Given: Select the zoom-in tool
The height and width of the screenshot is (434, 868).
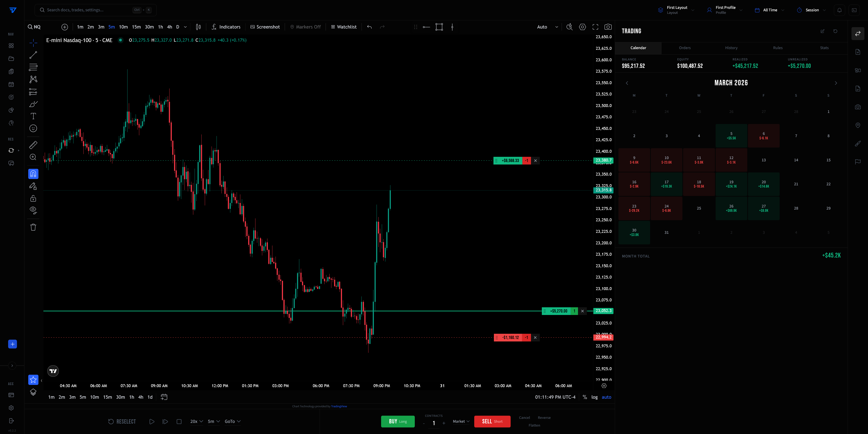Looking at the screenshot, I should pyautogui.click(x=33, y=157).
